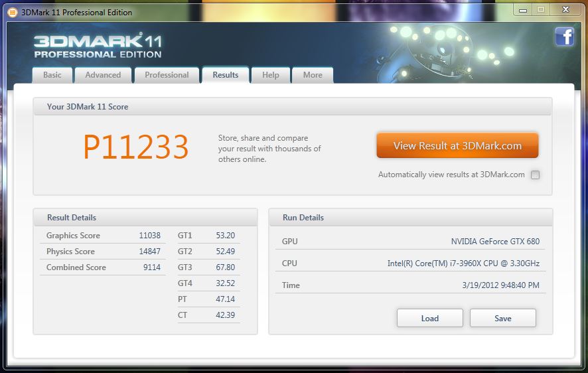Image resolution: width=588 pixels, height=373 pixels.
Task: Click the GT4 value 32.52
Action: (226, 283)
